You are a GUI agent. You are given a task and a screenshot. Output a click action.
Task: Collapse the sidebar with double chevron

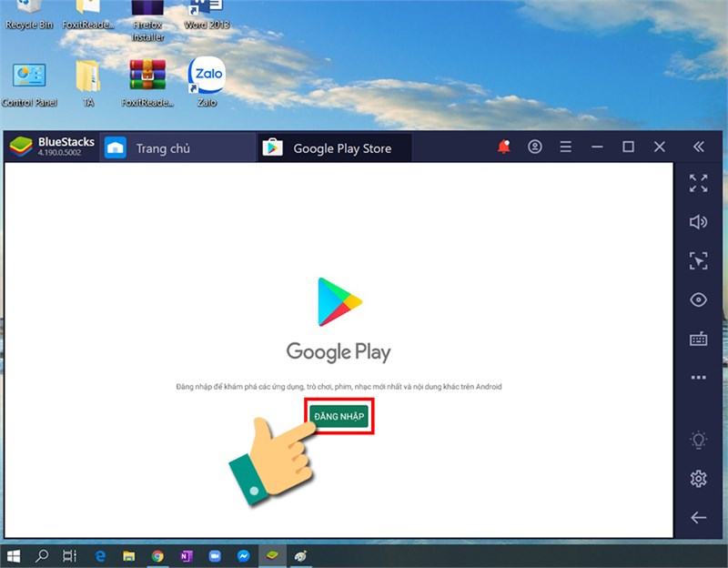click(x=698, y=147)
